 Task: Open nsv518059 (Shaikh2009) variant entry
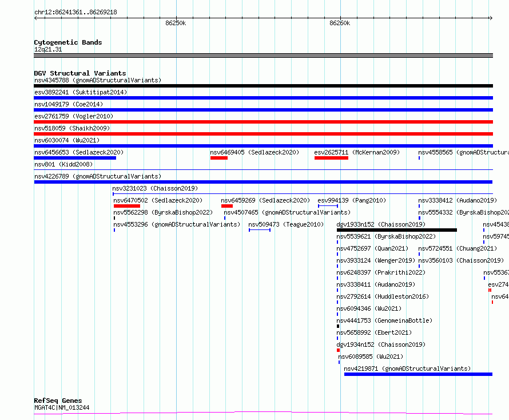[72, 128]
